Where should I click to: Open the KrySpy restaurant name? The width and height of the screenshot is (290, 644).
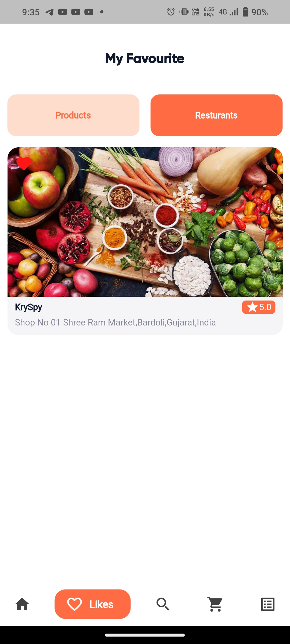(x=28, y=307)
